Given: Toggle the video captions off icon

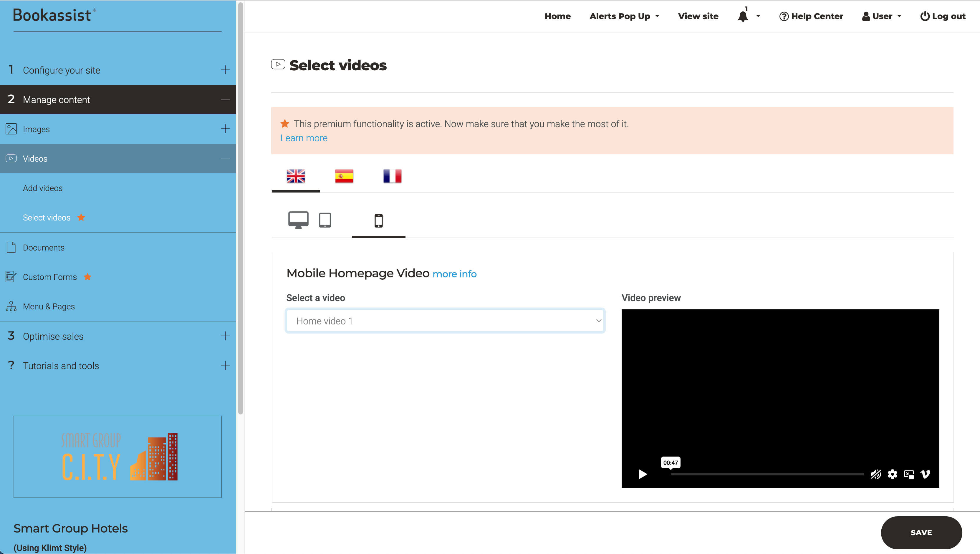Looking at the screenshot, I should click(x=876, y=474).
